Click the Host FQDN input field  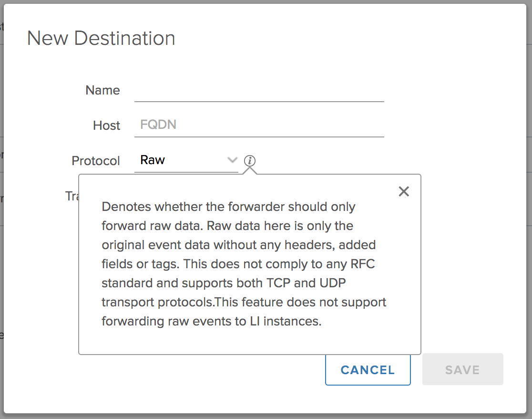coord(259,126)
